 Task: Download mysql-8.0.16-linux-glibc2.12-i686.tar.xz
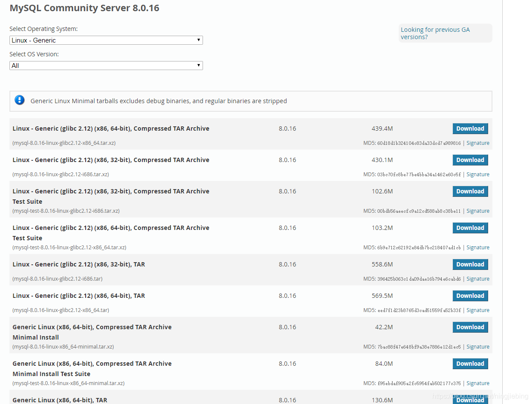tap(470, 160)
